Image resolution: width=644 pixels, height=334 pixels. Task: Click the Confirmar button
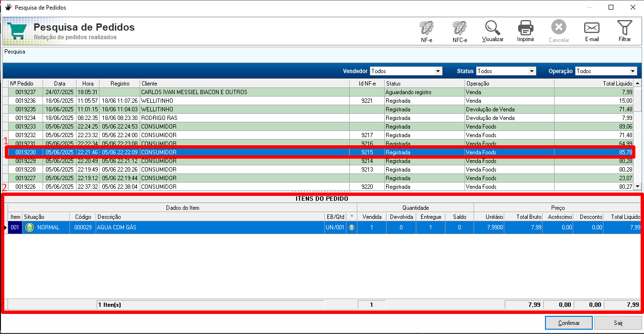pyautogui.click(x=568, y=323)
